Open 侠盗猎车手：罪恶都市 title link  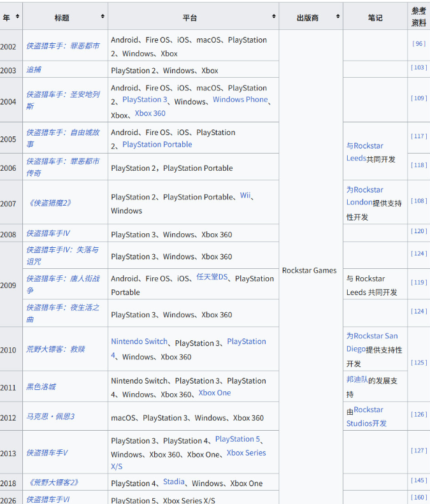pos(62,46)
